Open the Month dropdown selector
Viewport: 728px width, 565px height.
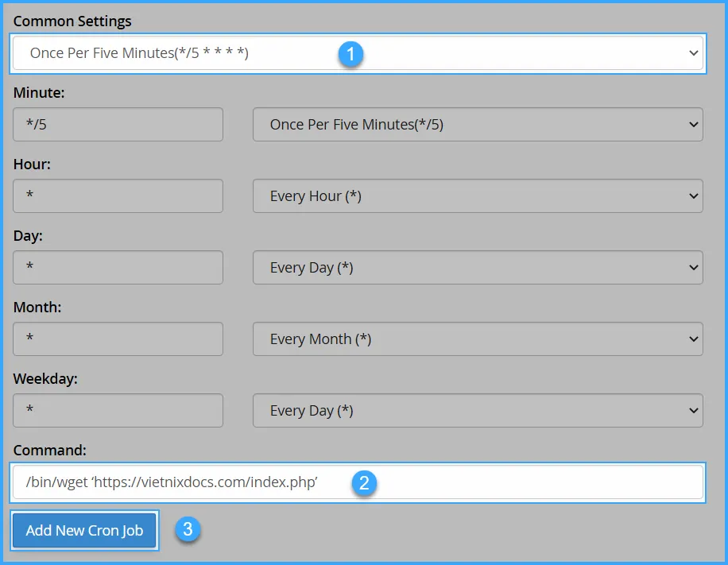[477, 339]
